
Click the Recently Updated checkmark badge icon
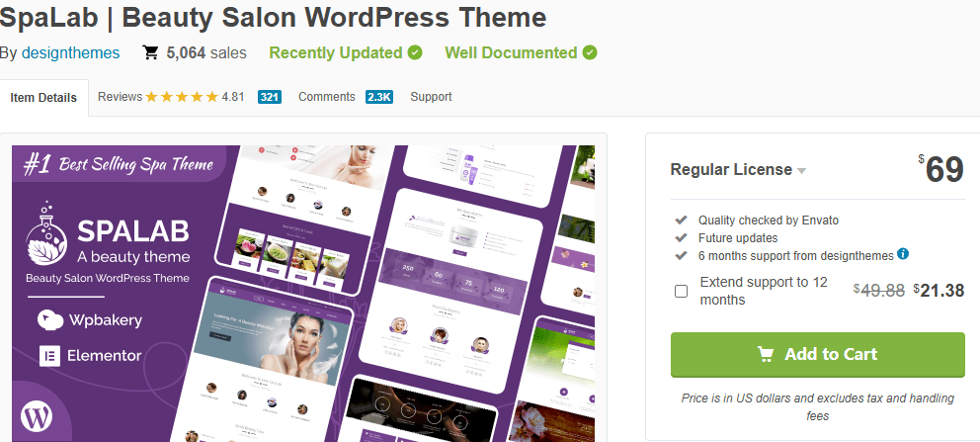pyautogui.click(x=415, y=52)
